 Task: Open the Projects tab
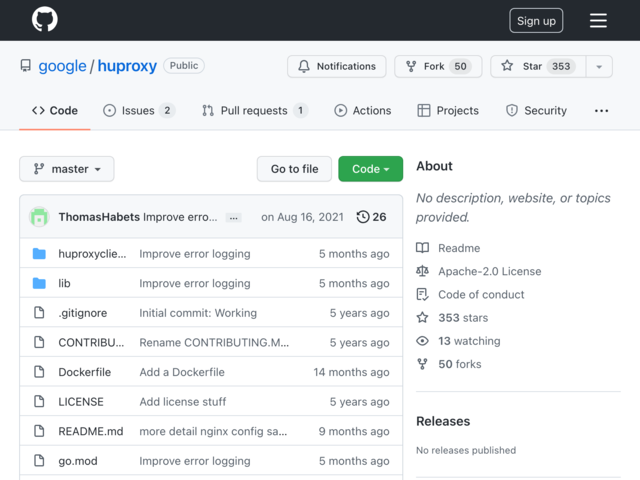point(448,111)
